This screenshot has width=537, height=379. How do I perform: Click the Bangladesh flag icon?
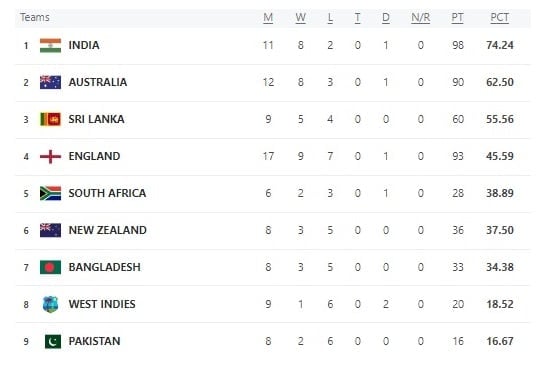click(50, 267)
